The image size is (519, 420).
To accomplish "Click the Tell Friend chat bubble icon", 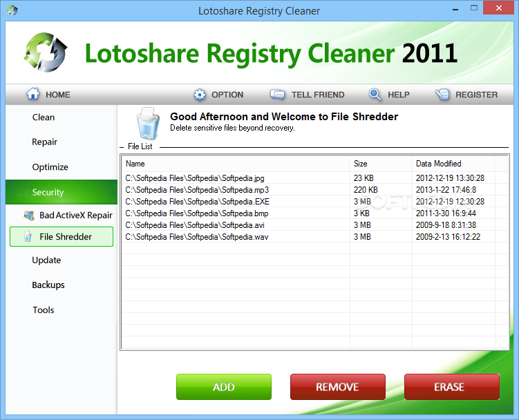I will 277,95.
